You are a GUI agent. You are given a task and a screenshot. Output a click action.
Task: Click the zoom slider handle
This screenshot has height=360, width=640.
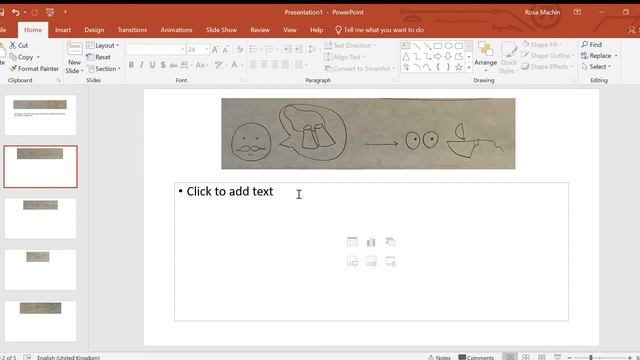(x=591, y=358)
